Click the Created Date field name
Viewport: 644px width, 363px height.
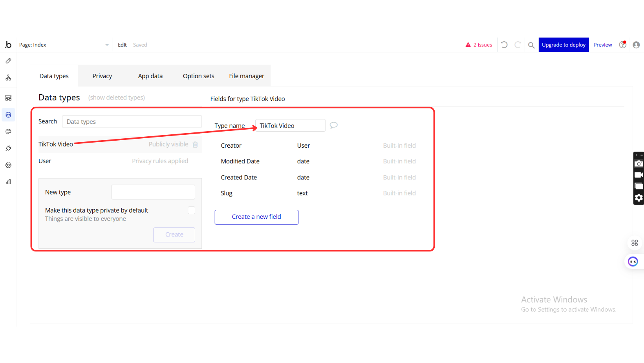239,178
